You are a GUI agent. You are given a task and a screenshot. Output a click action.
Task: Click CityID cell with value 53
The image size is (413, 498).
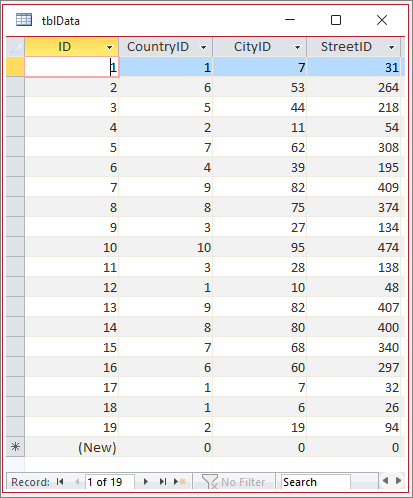coord(259,87)
